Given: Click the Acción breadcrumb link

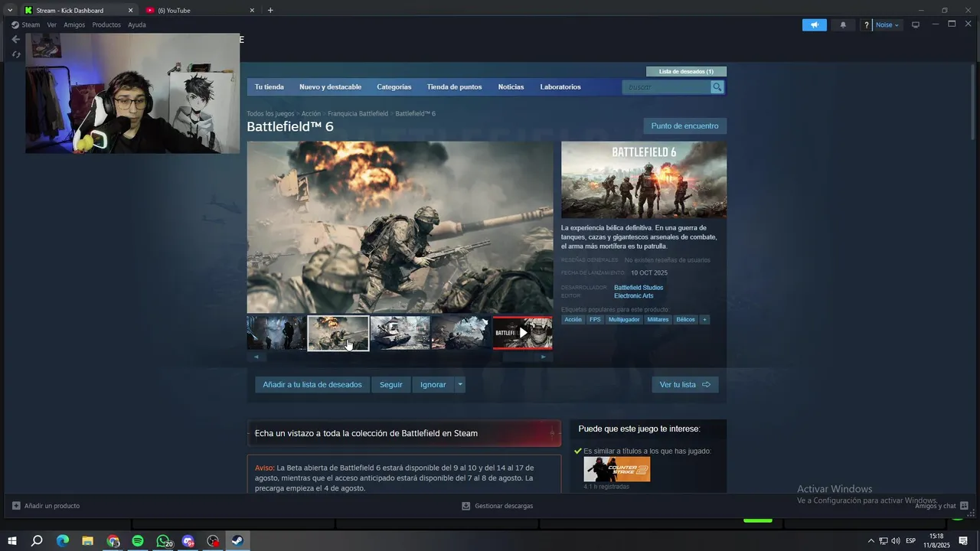Looking at the screenshot, I should tap(311, 113).
